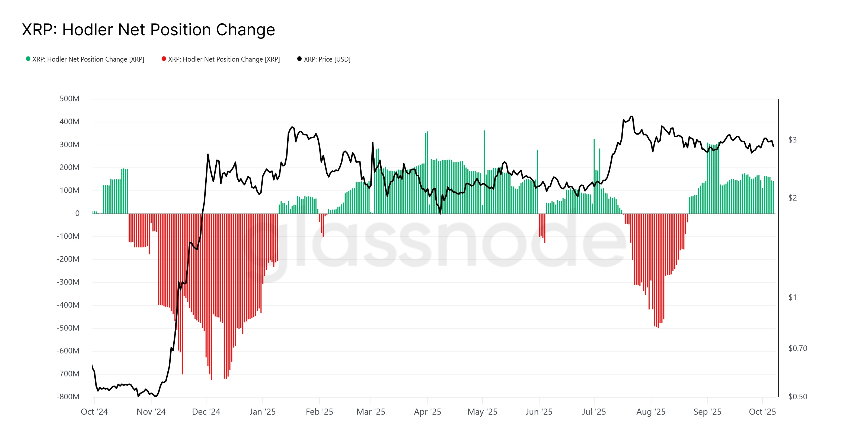Viewport: 868px width, 446px height.
Task: Click the black Price legend dot
Action: point(299,59)
